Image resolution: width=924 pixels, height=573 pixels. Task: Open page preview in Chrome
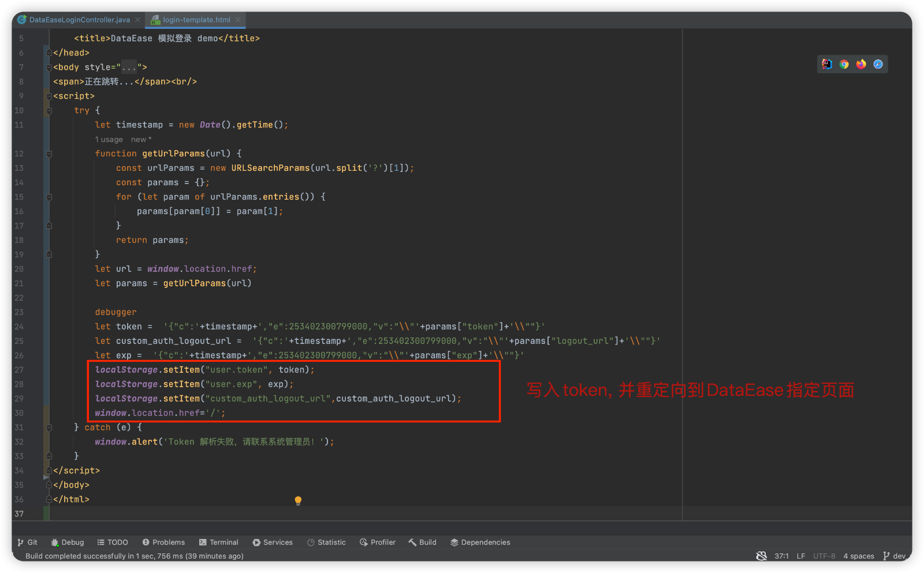(x=844, y=64)
